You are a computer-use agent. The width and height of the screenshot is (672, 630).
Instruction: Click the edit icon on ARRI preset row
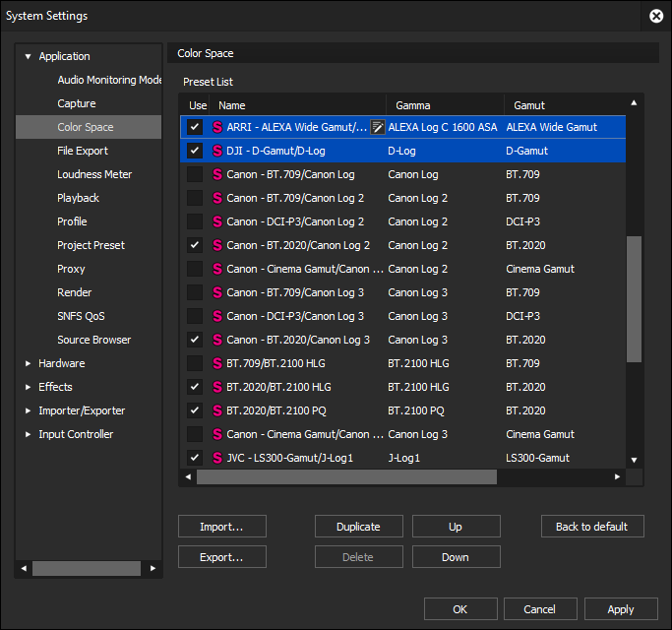coord(377,127)
